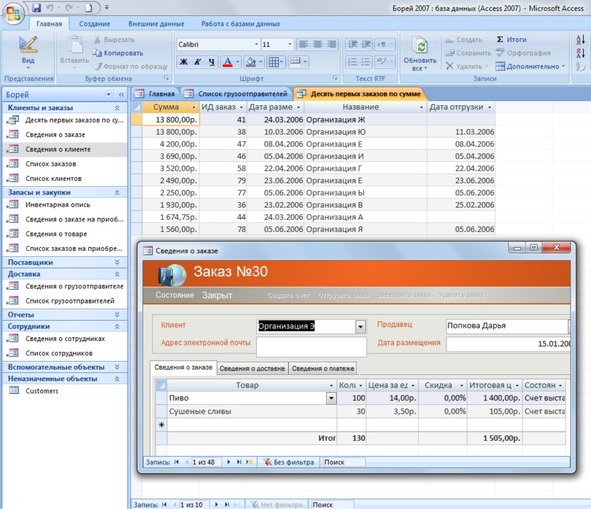Collapse Запасы и закупки group
This screenshot has height=509, width=591.
click(x=117, y=192)
